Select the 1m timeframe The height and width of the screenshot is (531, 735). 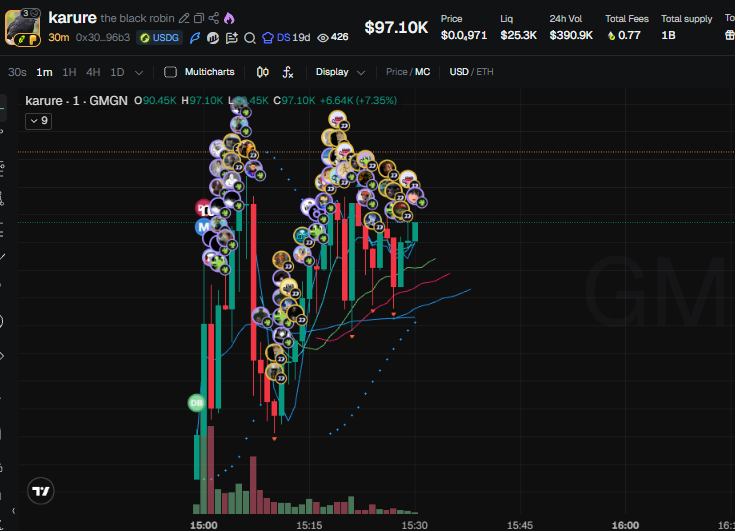44,72
